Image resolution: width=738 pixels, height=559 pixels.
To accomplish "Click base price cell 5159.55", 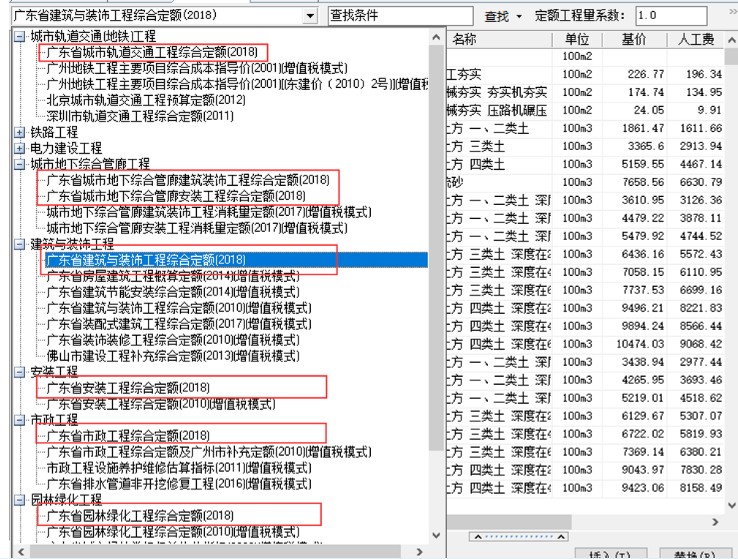I will coord(634,164).
